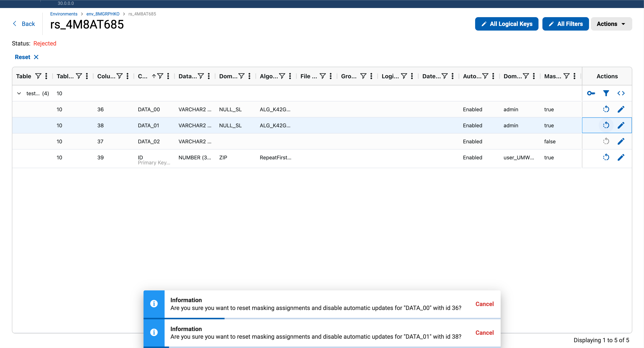Click the reset icon on the DATA_00 row

606,109
